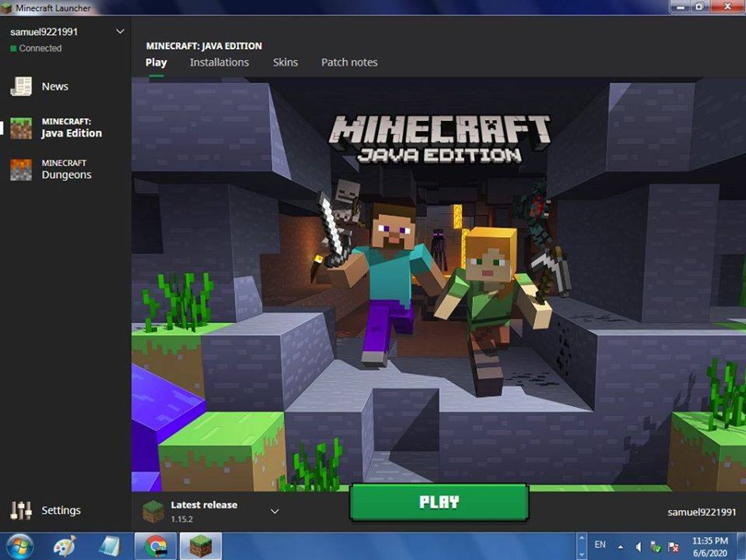
Task: Click the MINECRAFT: JAVA EDITION heading
Action: 204,46
